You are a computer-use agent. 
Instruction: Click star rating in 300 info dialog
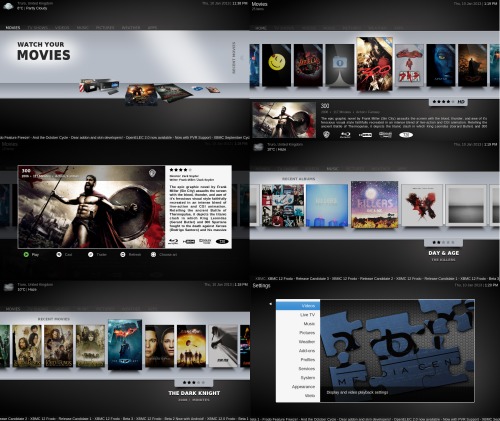point(181,170)
